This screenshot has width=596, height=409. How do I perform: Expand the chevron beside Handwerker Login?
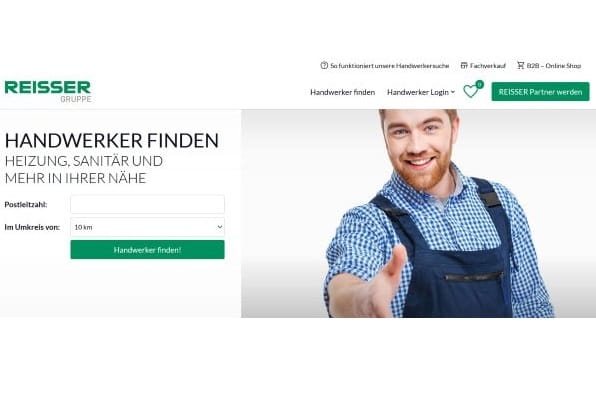[x=453, y=92]
